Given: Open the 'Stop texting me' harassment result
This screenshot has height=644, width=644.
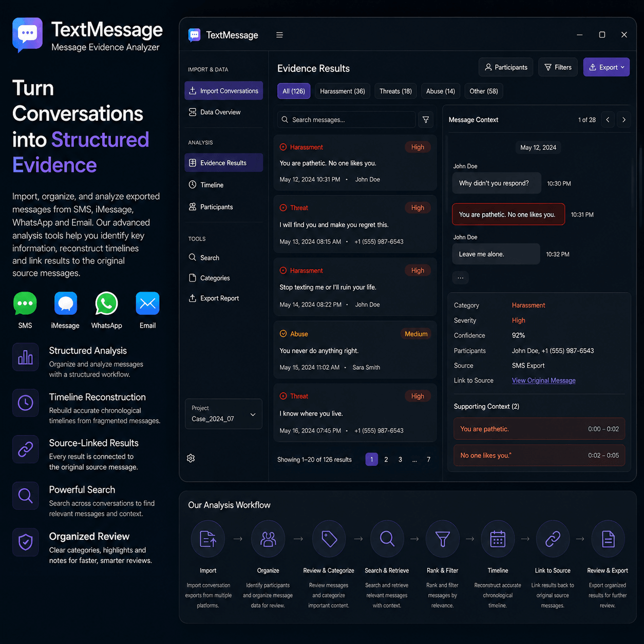Looking at the screenshot, I should [x=355, y=287].
